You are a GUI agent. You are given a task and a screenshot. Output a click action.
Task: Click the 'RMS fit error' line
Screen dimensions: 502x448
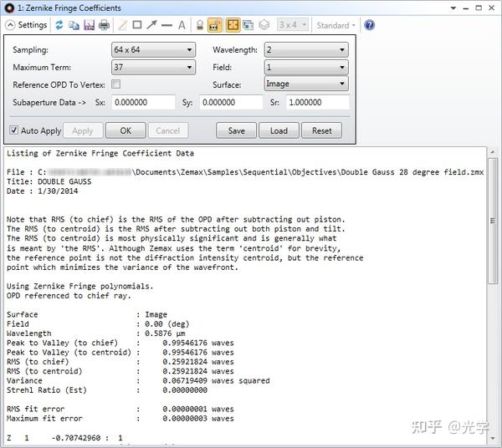pos(120,409)
